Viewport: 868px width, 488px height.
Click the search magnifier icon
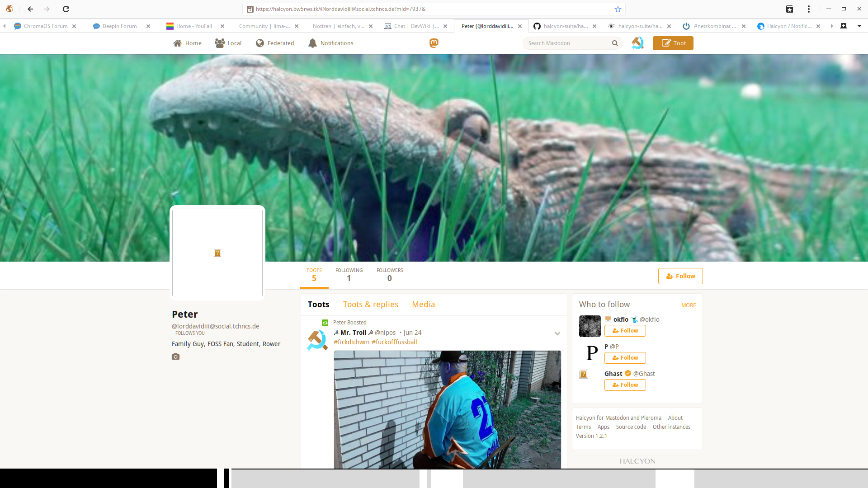(615, 43)
